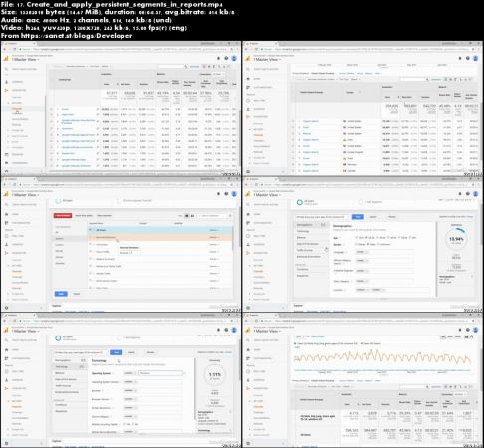Click the Analytics logo in the segment list frame
This screenshot has width=484, height=448.
6,194
